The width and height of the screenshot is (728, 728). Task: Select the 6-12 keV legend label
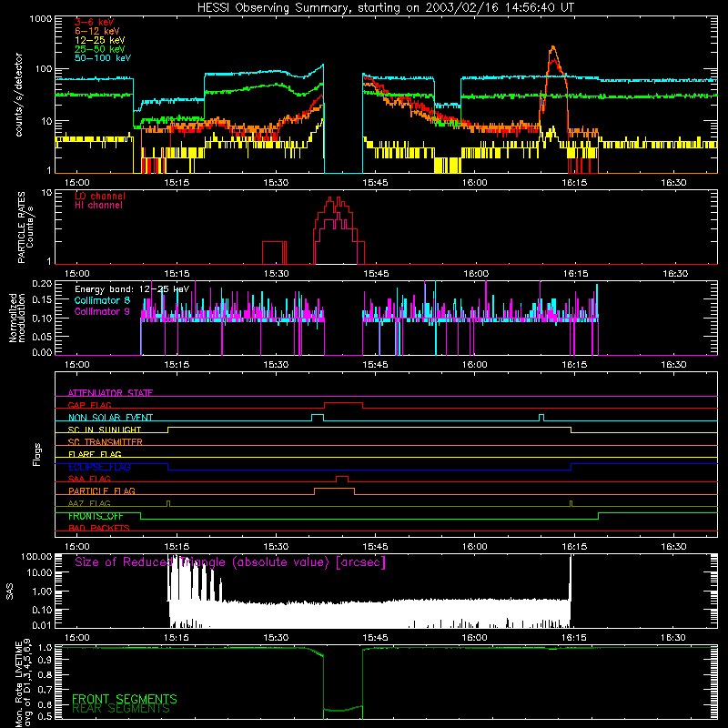coord(97,31)
